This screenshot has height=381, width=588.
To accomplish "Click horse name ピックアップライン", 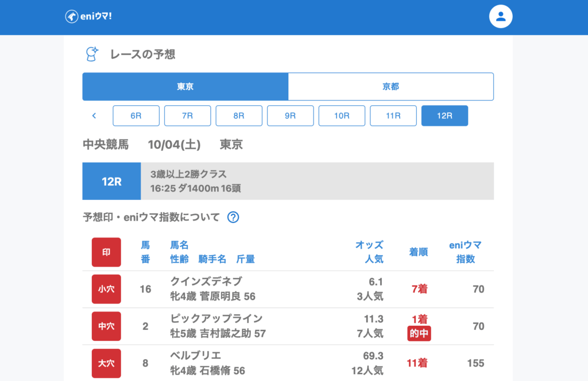I will pos(216,319).
